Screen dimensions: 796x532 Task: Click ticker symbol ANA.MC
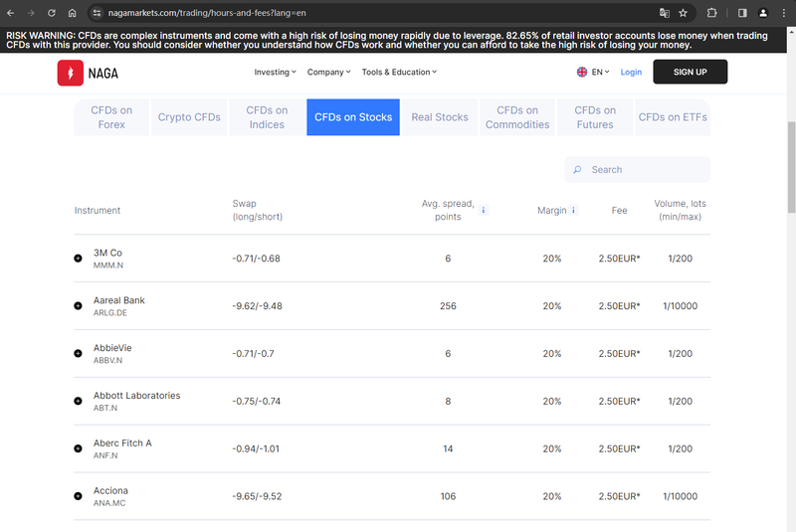109,503
